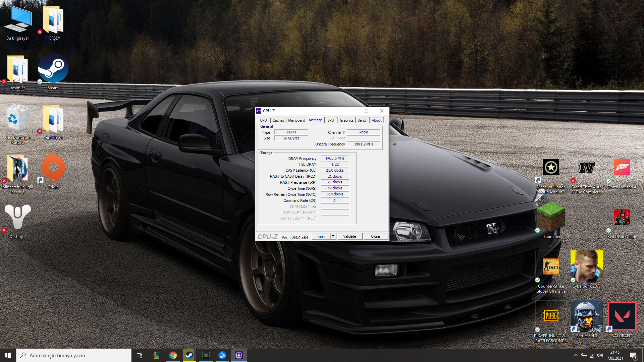This screenshot has height=362, width=644.
Task: Click the Close button in CPU-Z
Action: pos(375,236)
